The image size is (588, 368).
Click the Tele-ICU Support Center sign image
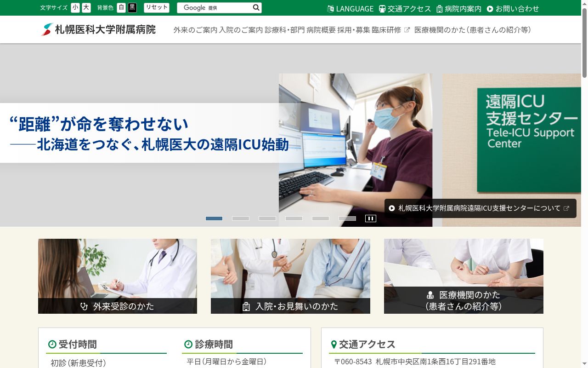tap(511, 150)
